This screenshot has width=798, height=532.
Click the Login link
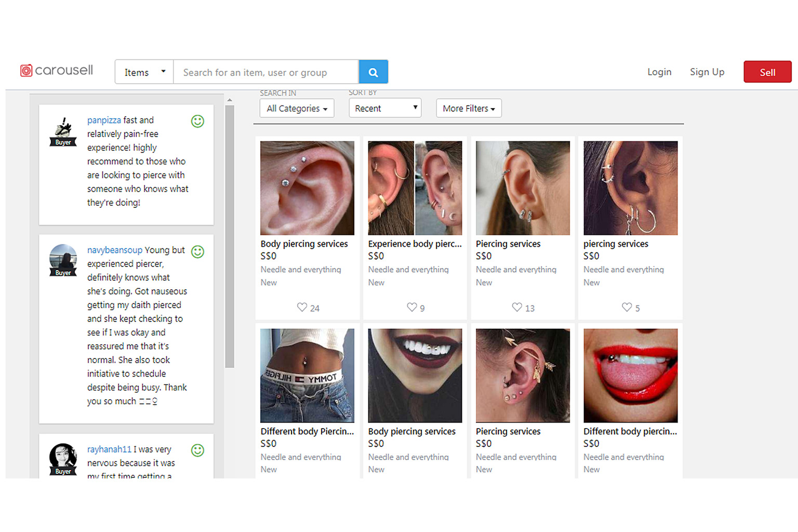coord(659,72)
